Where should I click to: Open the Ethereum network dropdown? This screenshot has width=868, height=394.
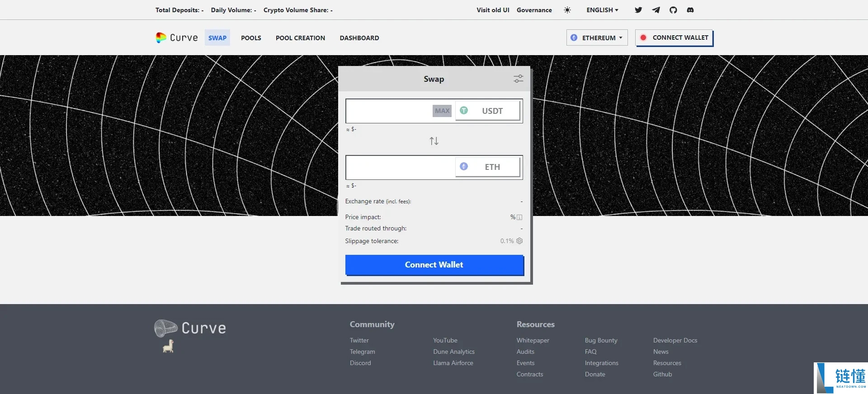(597, 38)
